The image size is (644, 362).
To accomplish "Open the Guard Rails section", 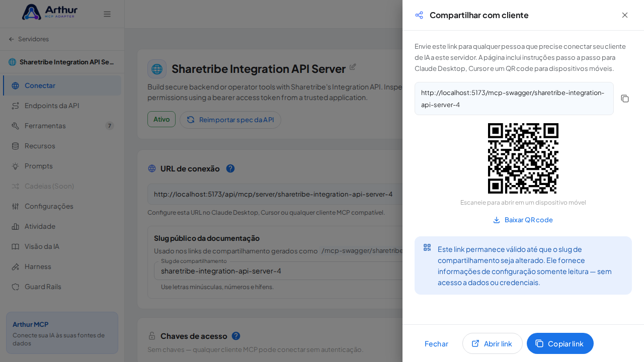I will pos(62,287).
